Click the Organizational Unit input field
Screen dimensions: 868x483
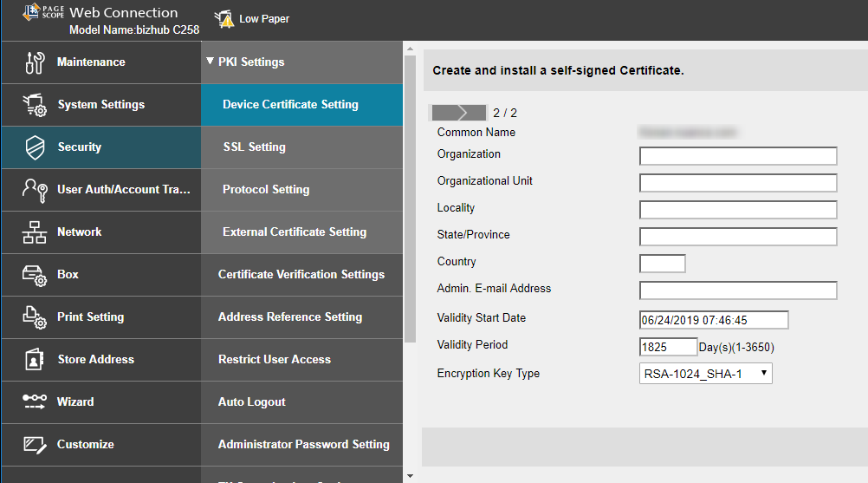click(738, 183)
